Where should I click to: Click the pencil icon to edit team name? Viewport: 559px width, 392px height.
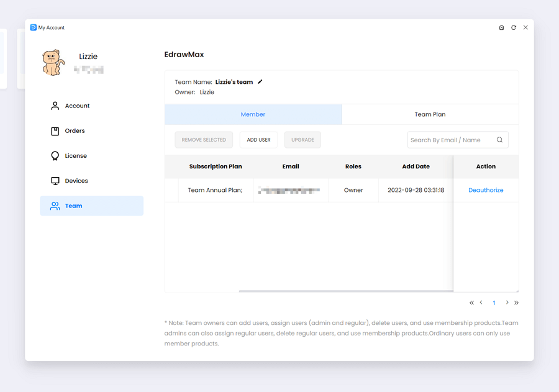(x=260, y=82)
